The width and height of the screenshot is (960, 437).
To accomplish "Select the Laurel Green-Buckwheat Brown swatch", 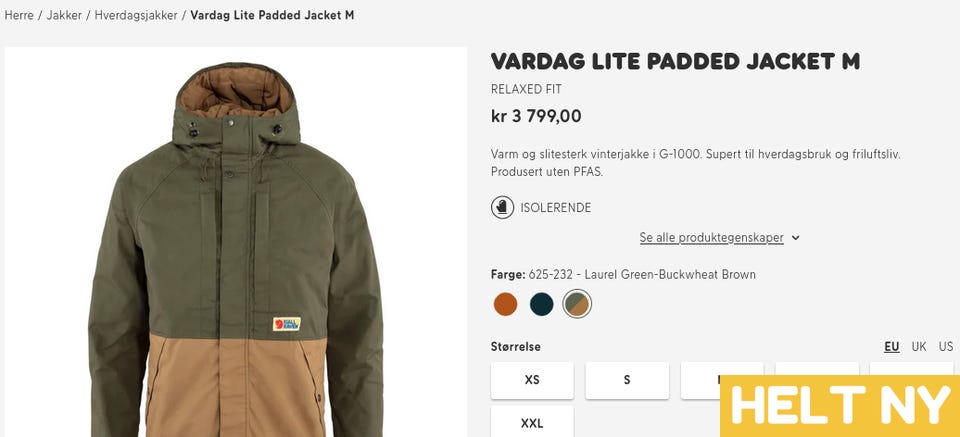I will click(x=577, y=304).
